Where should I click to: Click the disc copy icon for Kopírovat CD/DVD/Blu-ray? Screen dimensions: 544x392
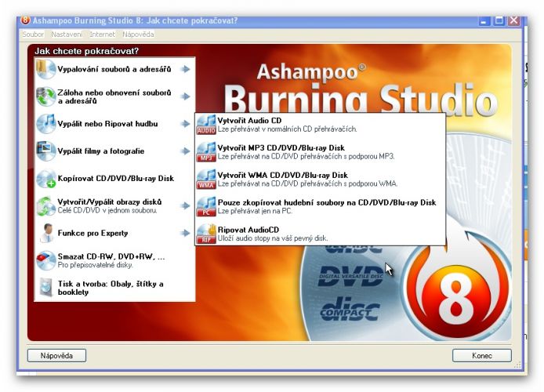coord(45,178)
